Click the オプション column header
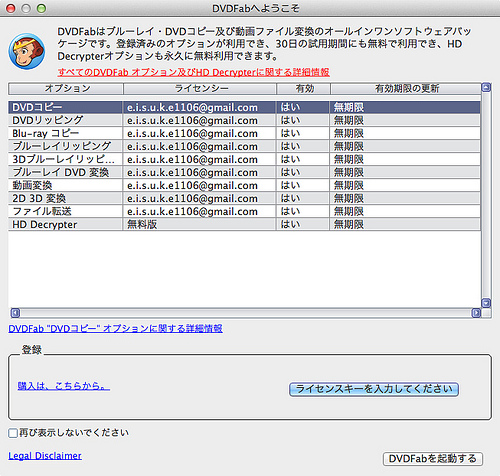The height and width of the screenshot is (476, 500). [x=66, y=89]
